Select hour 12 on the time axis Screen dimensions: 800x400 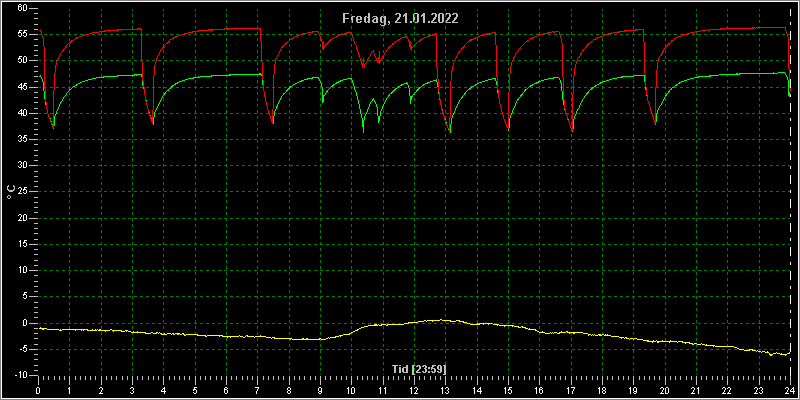click(x=414, y=390)
